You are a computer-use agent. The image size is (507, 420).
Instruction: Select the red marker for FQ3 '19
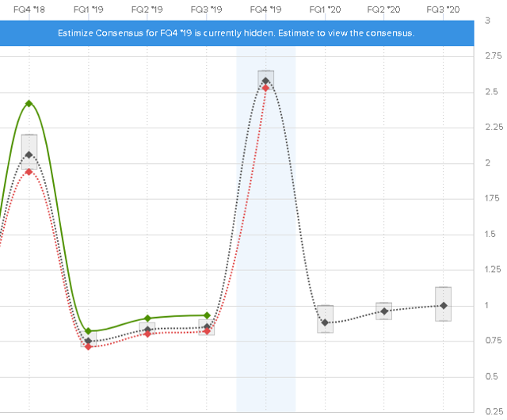coord(207,331)
